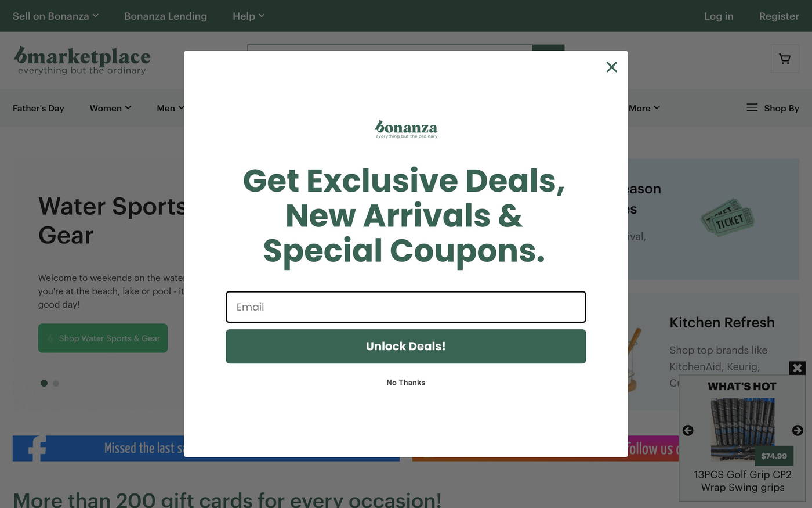The image size is (812, 508).
Task: Click the Bonanza marketplace logo
Action: (x=82, y=60)
